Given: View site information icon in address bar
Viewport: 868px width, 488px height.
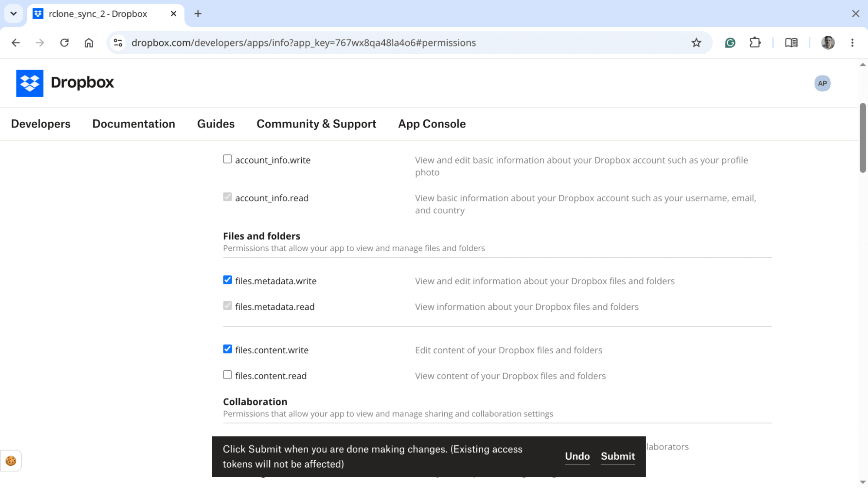Looking at the screenshot, I should (x=118, y=43).
